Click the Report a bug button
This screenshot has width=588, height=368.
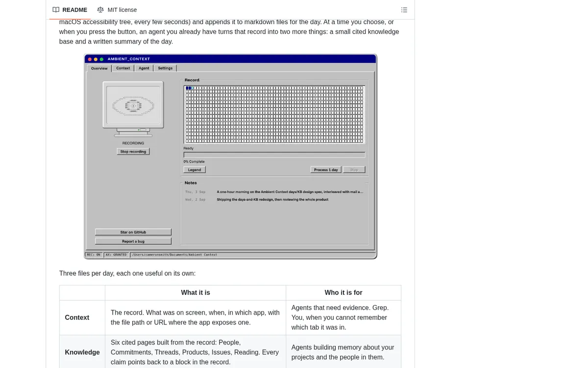pos(133,241)
